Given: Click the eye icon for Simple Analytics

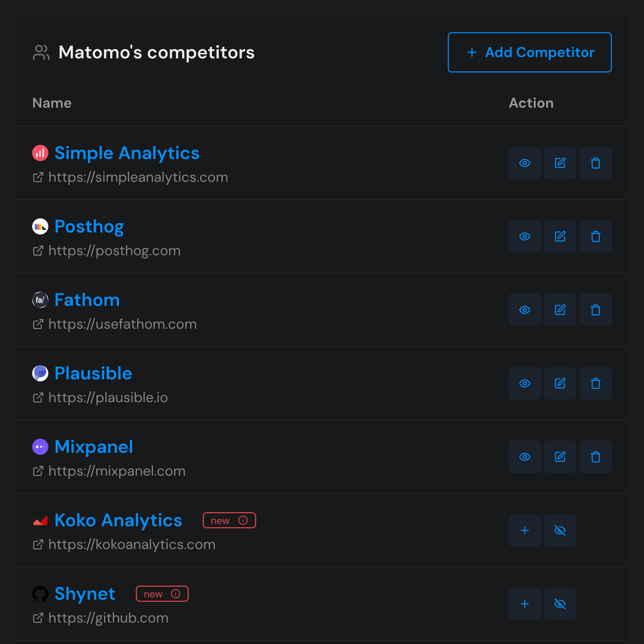Looking at the screenshot, I should click(525, 163).
